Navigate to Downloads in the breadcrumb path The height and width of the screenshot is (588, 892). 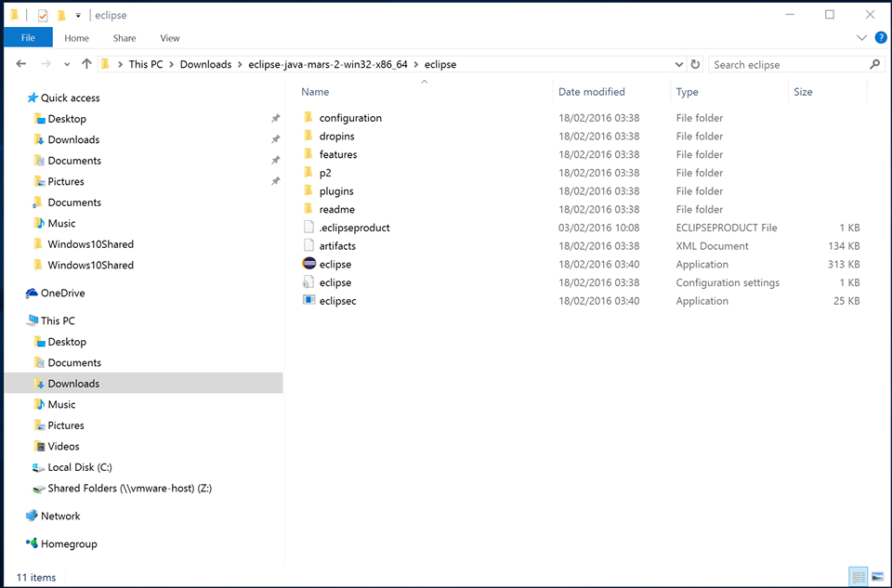(205, 64)
